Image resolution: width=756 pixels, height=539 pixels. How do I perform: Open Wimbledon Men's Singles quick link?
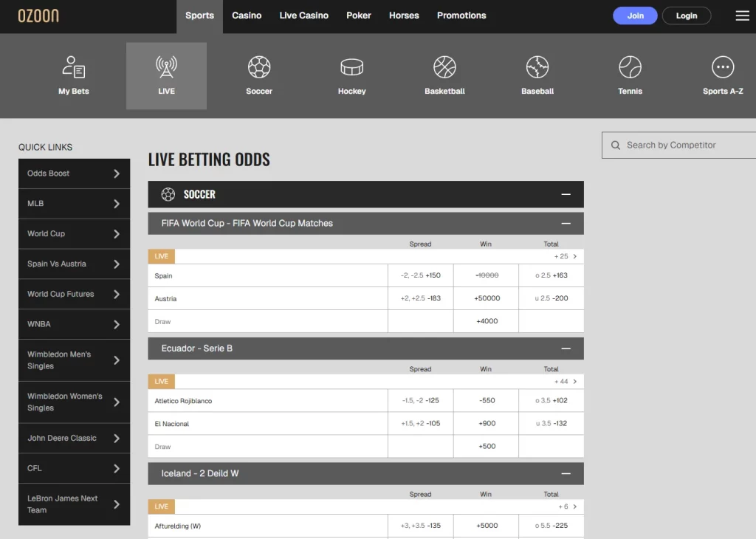tap(75, 360)
